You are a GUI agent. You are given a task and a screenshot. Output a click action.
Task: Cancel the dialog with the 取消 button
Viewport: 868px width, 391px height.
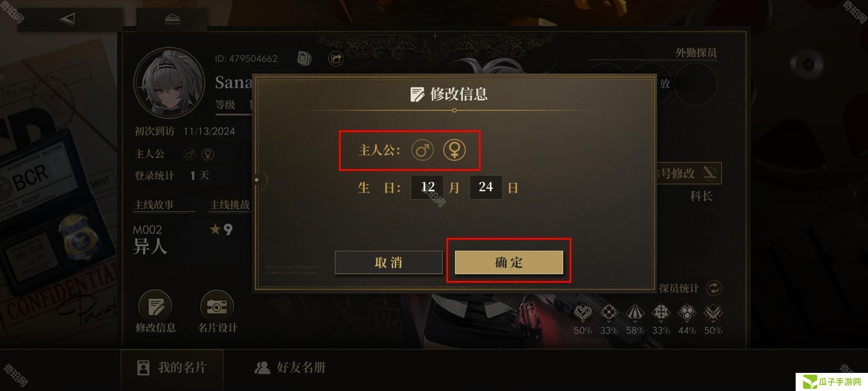(x=389, y=262)
